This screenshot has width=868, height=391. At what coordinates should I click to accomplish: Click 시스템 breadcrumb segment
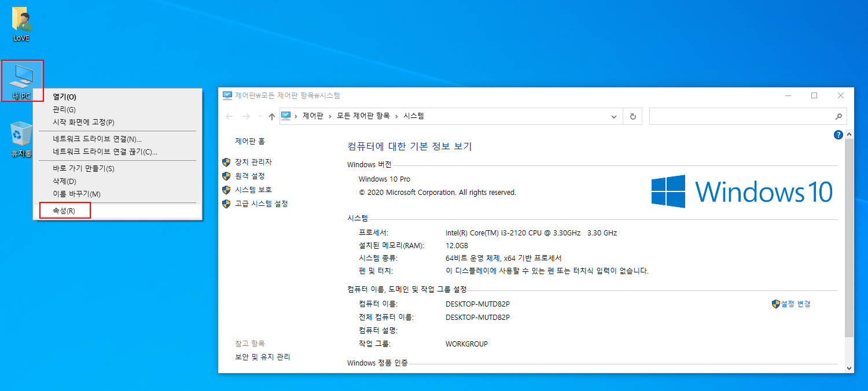click(x=414, y=116)
